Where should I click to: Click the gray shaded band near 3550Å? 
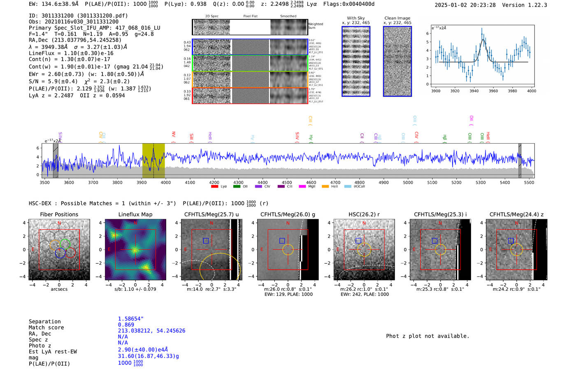point(56,161)
